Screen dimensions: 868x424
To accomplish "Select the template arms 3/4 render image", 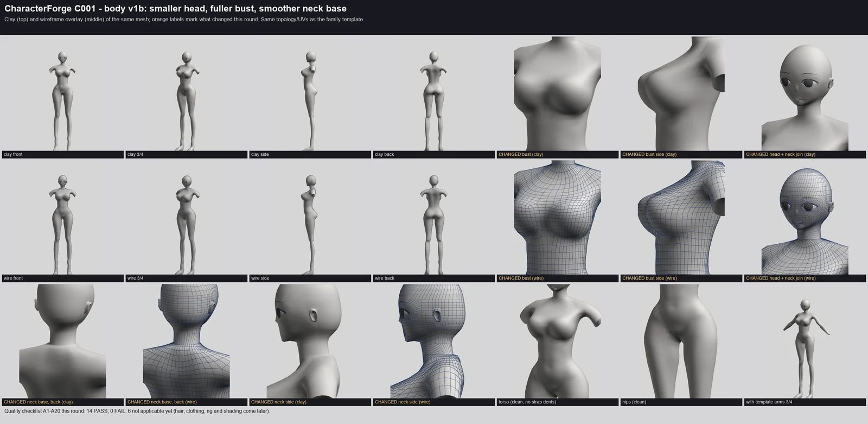I will (x=805, y=341).
